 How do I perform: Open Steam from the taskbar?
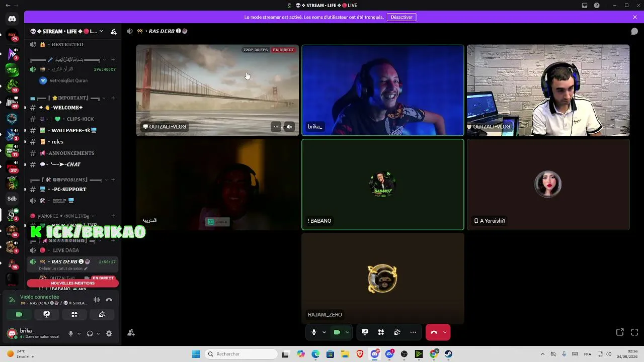448,354
